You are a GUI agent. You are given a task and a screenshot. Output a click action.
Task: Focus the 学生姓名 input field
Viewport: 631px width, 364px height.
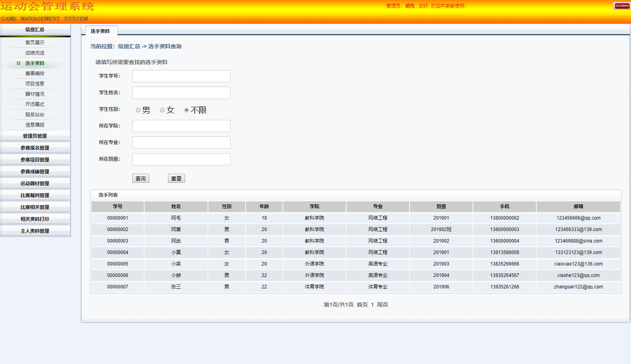coord(181,93)
